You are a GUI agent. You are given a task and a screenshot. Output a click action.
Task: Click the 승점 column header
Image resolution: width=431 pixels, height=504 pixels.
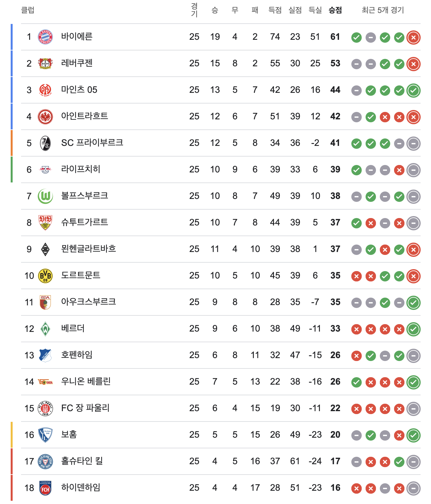click(x=335, y=10)
